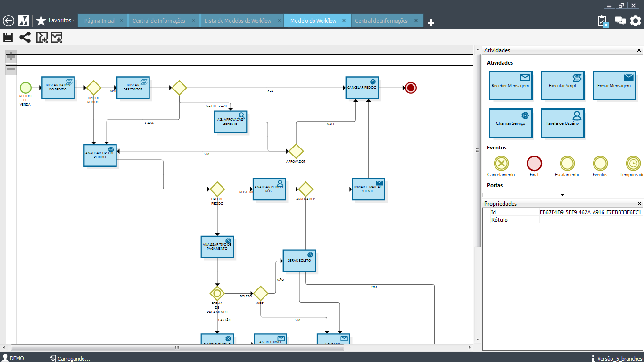
Task: Expand the palette with the down arrow
Action: pyautogui.click(x=562, y=195)
